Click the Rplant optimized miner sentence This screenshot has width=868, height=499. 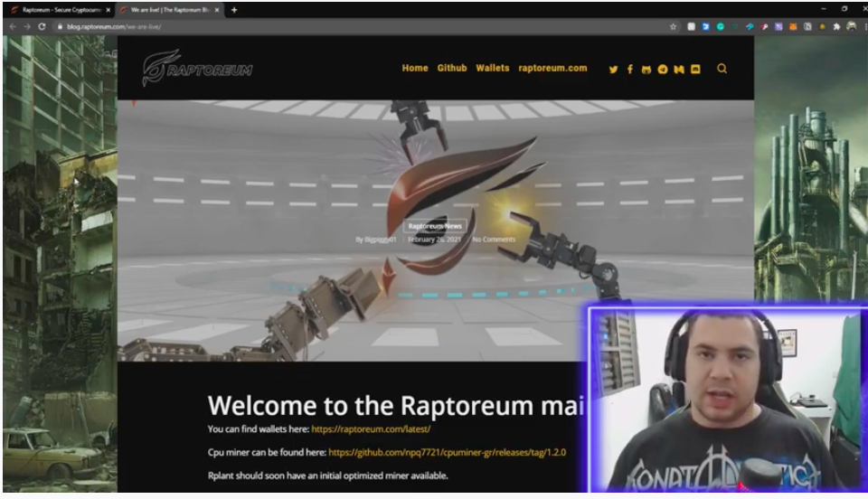(327, 475)
